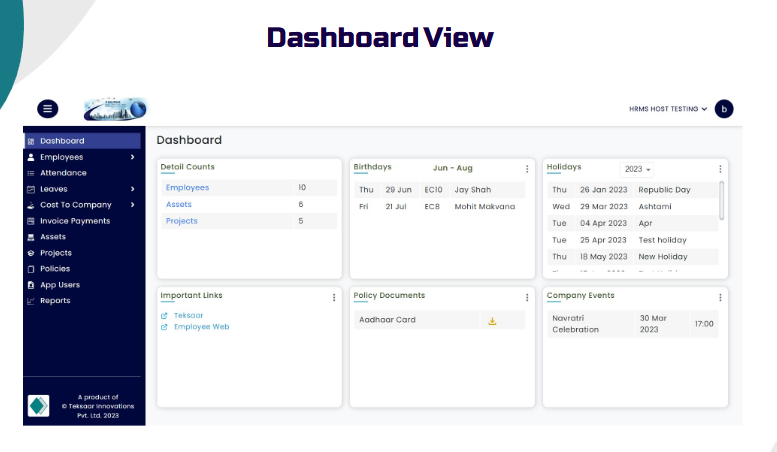
Task: Open Invoice Payments from sidebar
Action: point(75,221)
